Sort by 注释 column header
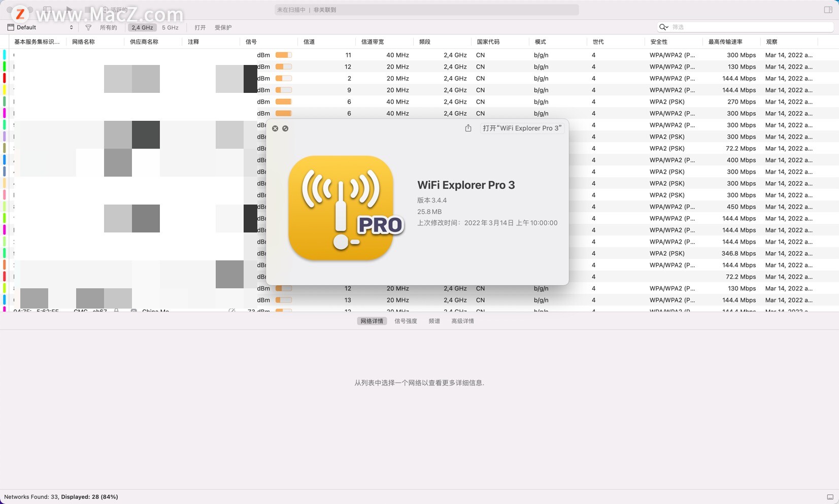 click(x=193, y=42)
